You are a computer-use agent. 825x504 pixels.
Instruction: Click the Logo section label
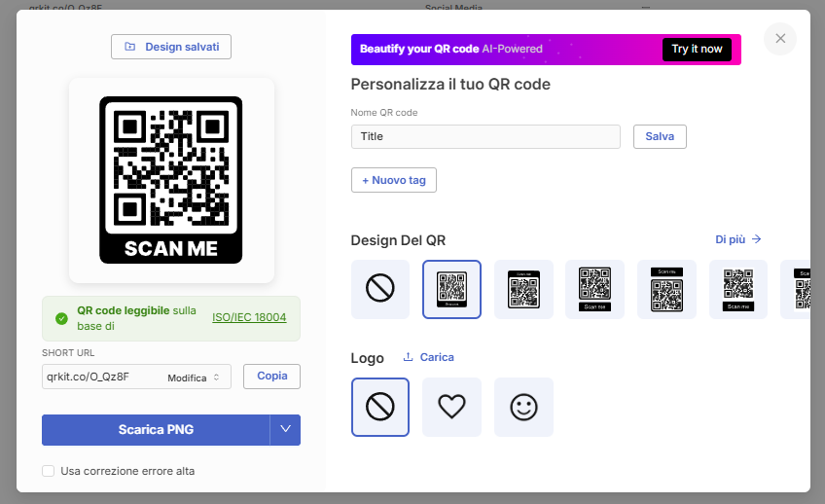[367, 358]
